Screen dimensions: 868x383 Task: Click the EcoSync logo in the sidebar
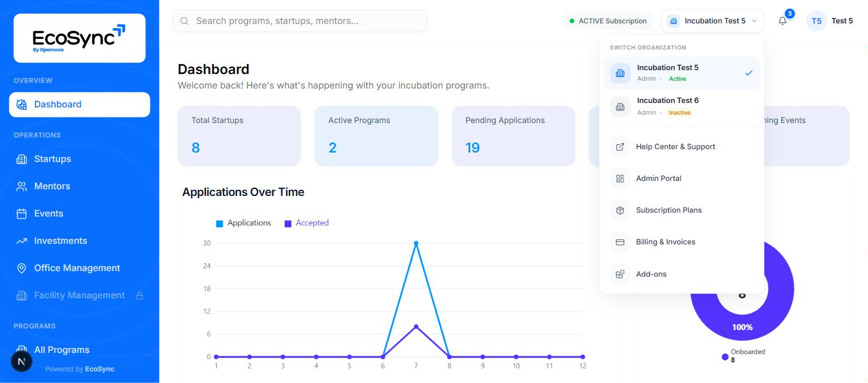click(x=79, y=38)
